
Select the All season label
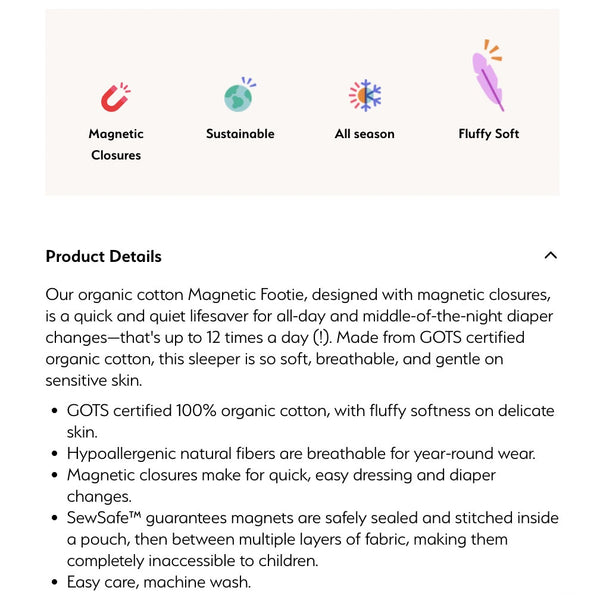pos(364,134)
